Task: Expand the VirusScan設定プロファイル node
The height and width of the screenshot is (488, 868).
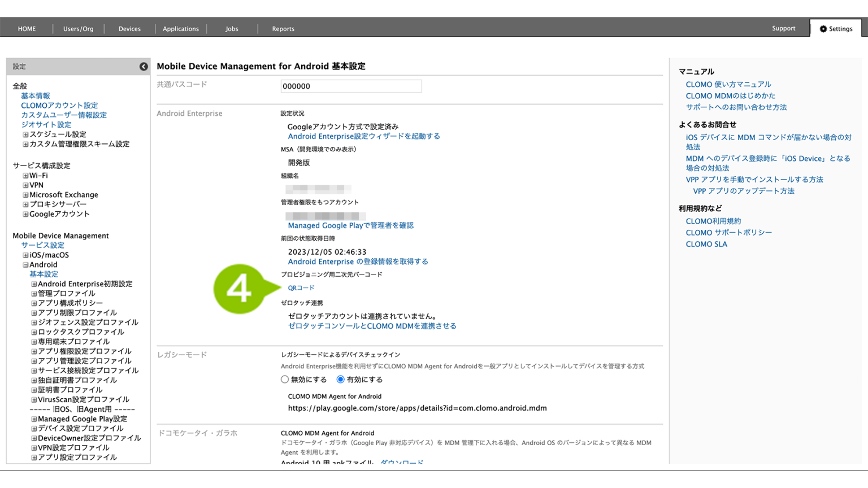Action: [34, 400]
